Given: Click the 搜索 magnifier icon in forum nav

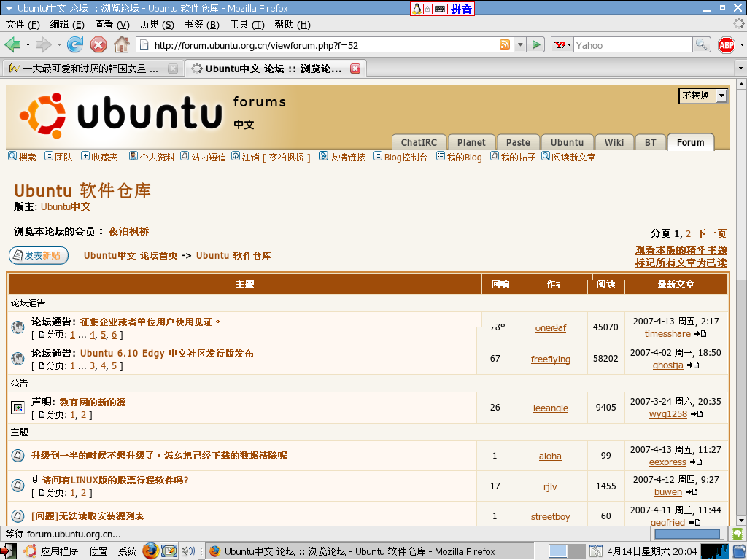Looking at the screenshot, I should pos(12,156).
